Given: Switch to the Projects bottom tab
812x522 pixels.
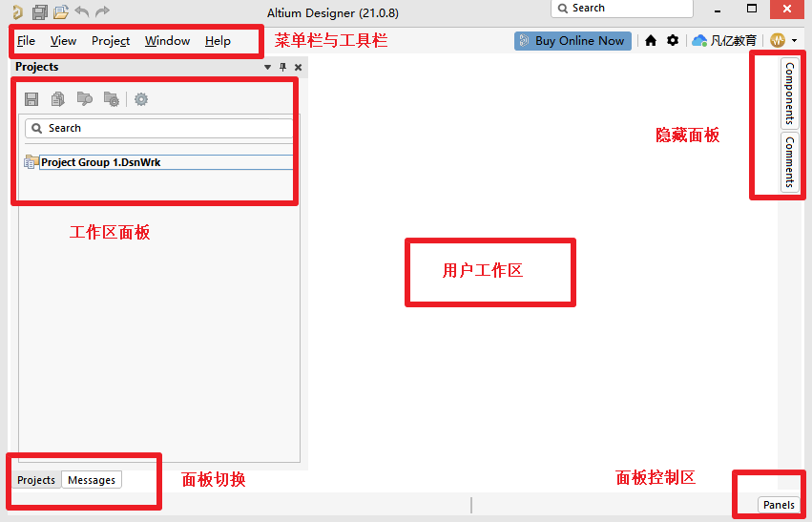Looking at the screenshot, I should (x=36, y=480).
